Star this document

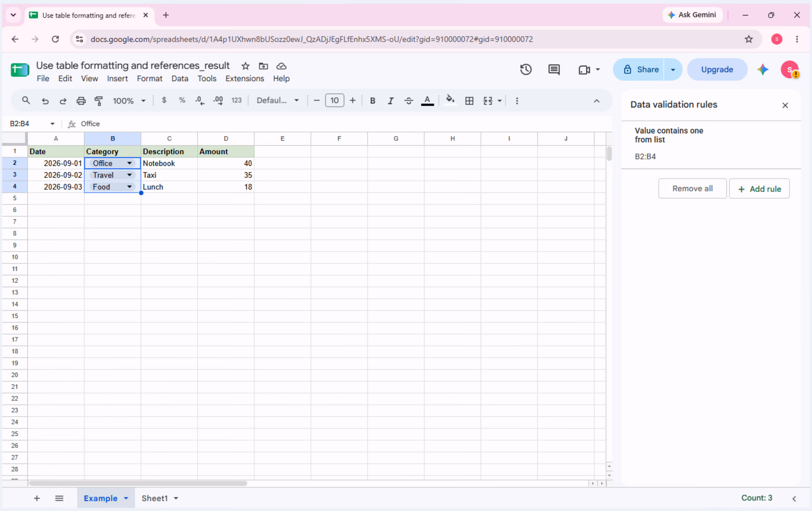(245, 66)
